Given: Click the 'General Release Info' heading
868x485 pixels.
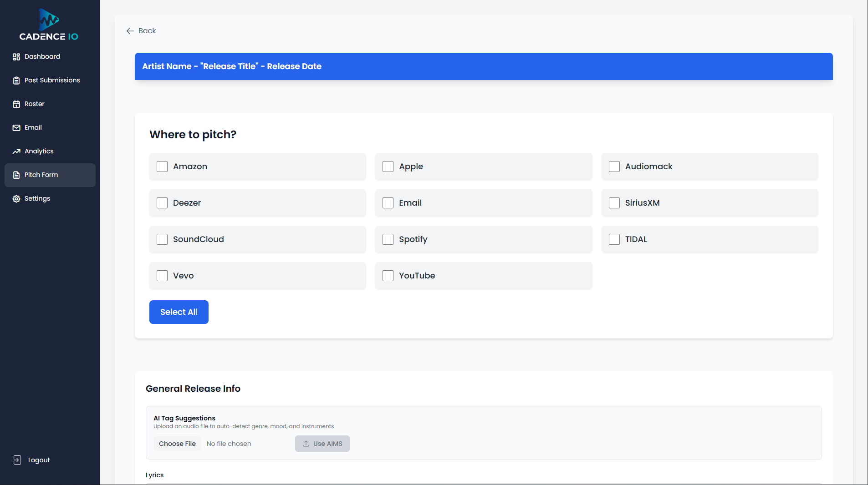Looking at the screenshot, I should (x=193, y=389).
